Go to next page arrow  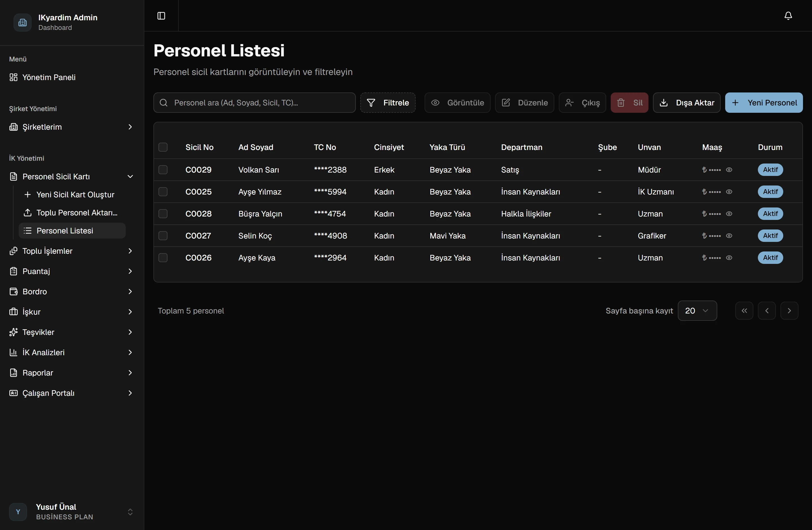tap(789, 311)
